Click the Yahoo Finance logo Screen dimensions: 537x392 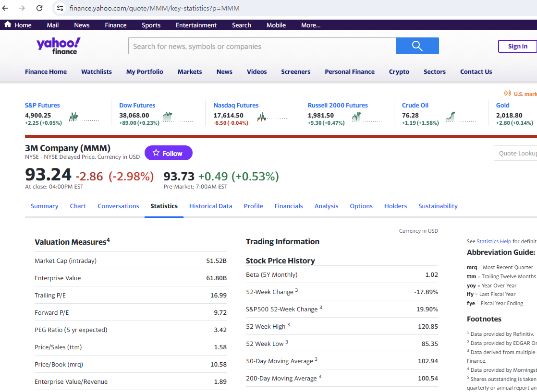point(58,46)
